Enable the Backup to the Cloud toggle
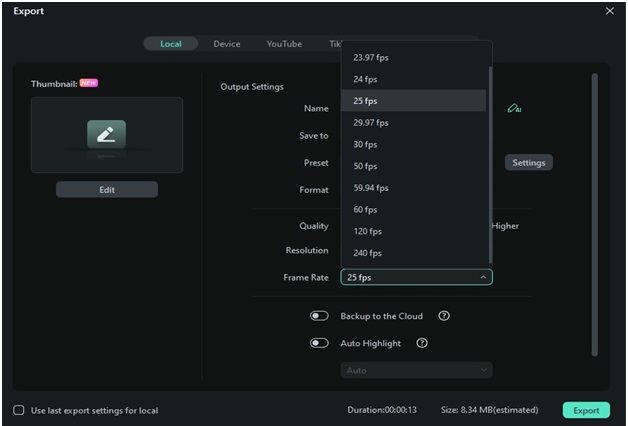This screenshot has width=628, height=426. pyautogui.click(x=320, y=316)
